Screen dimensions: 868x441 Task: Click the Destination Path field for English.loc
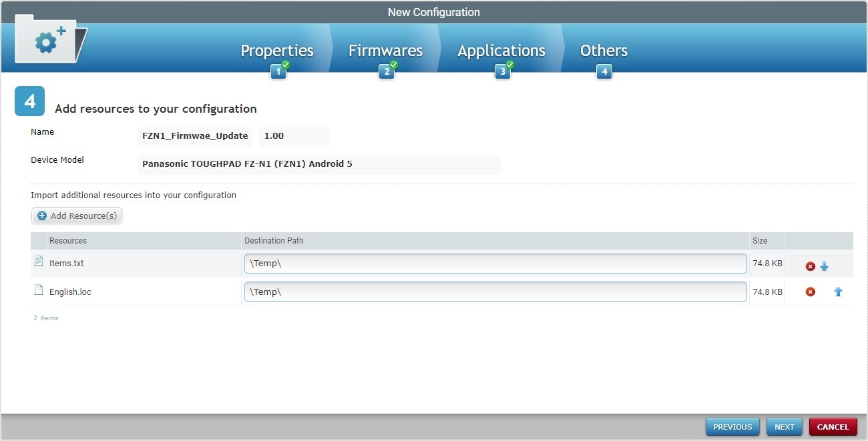[x=495, y=291]
